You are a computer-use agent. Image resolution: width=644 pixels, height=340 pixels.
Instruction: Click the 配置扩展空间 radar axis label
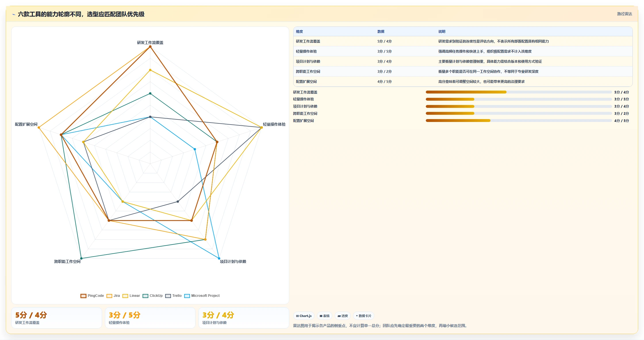pyautogui.click(x=26, y=124)
